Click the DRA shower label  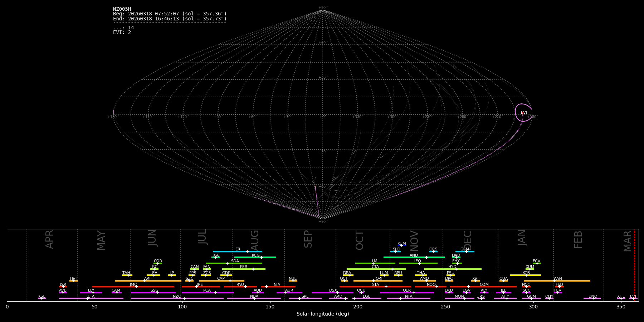tap(347, 273)
